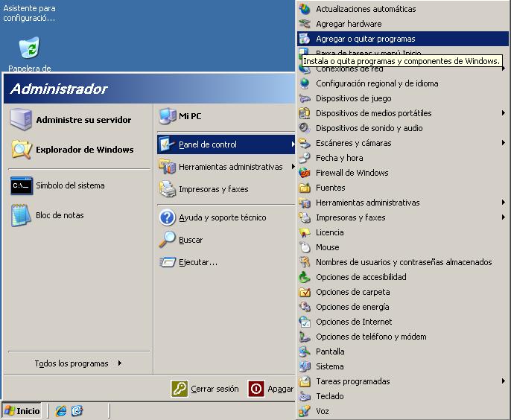Click the Teclado keyboard icon
This screenshot has width=511, height=420.
pyautogui.click(x=305, y=396)
